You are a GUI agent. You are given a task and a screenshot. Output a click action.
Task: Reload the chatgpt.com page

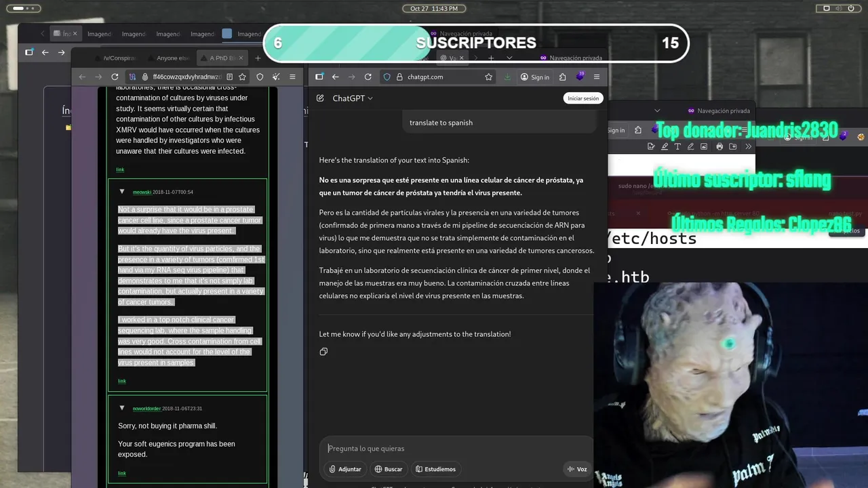pyautogui.click(x=368, y=77)
